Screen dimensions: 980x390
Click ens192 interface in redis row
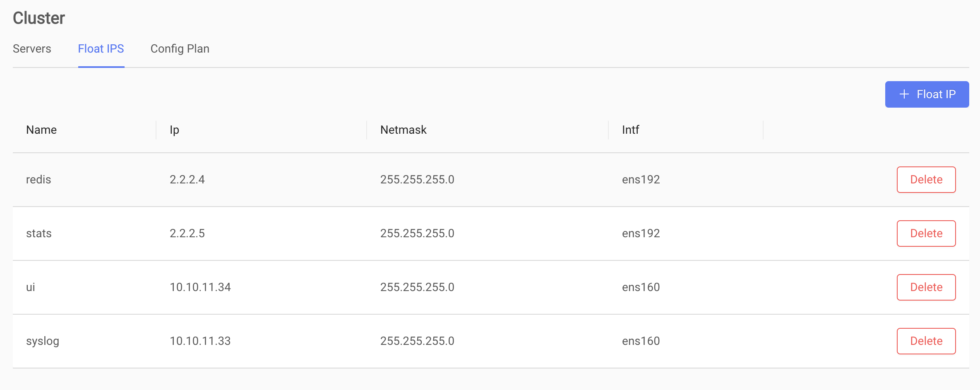click(641, 180)
